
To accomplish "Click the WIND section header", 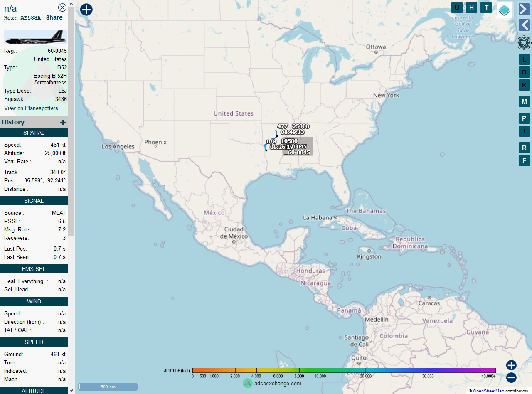I will (x=34, y=301).
